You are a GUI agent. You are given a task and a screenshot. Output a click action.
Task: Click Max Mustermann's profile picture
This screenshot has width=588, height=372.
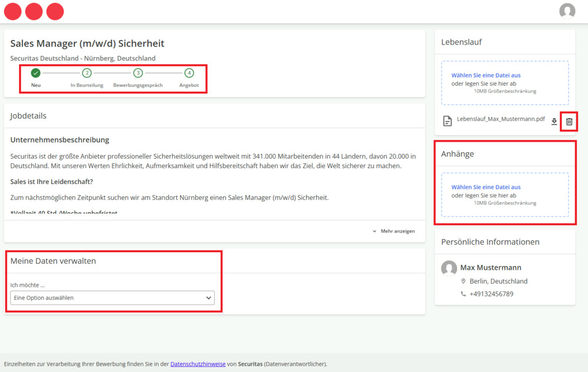pos(449,268)
